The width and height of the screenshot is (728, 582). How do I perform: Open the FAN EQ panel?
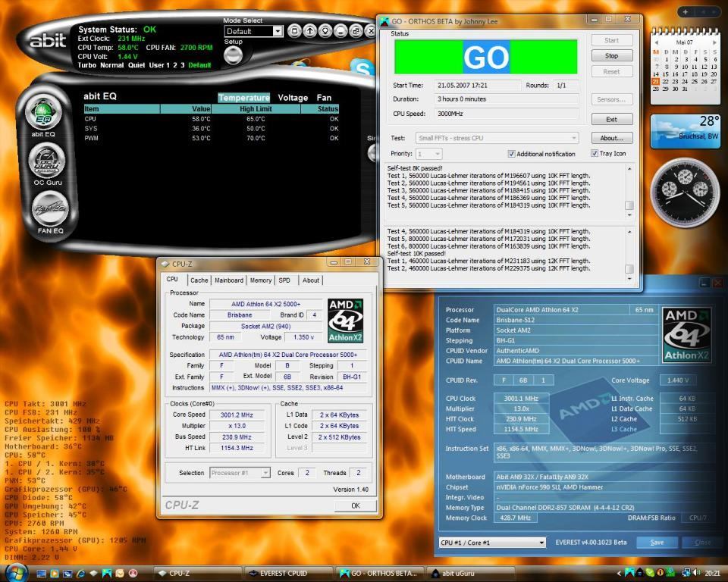[x=50, y=209]
